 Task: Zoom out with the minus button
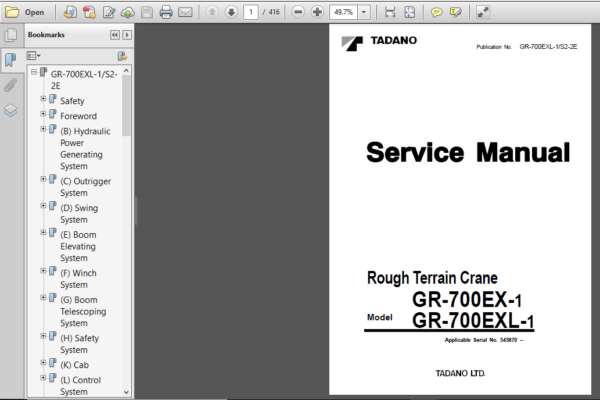point(298,12)
